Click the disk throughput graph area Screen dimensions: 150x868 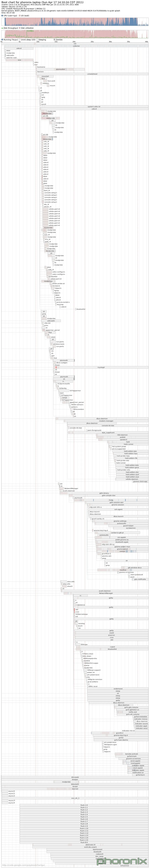(75, 34)
